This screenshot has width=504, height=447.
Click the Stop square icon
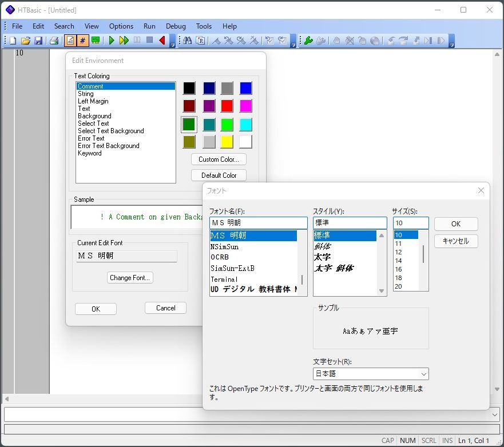point(149,40)
